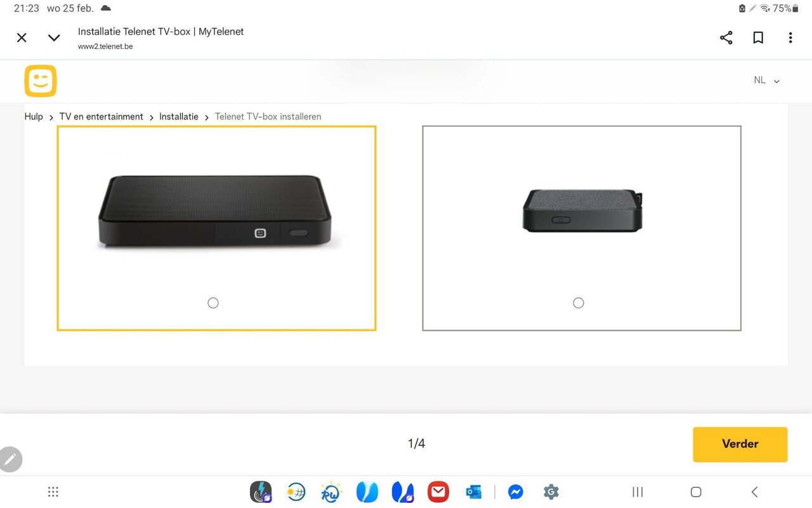Tap the Verder button
812x508 pixels.
coord(740,444)
